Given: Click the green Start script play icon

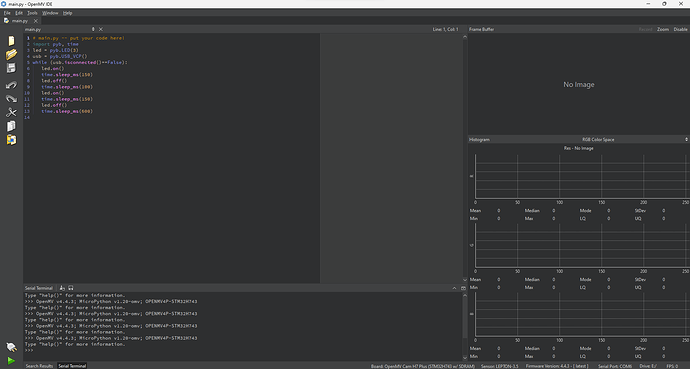Looking at the screenshot, I should (x=11, y=361).
